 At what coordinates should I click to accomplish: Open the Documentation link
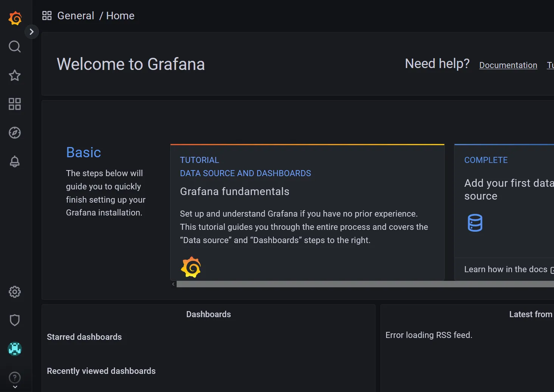point(508,65)
